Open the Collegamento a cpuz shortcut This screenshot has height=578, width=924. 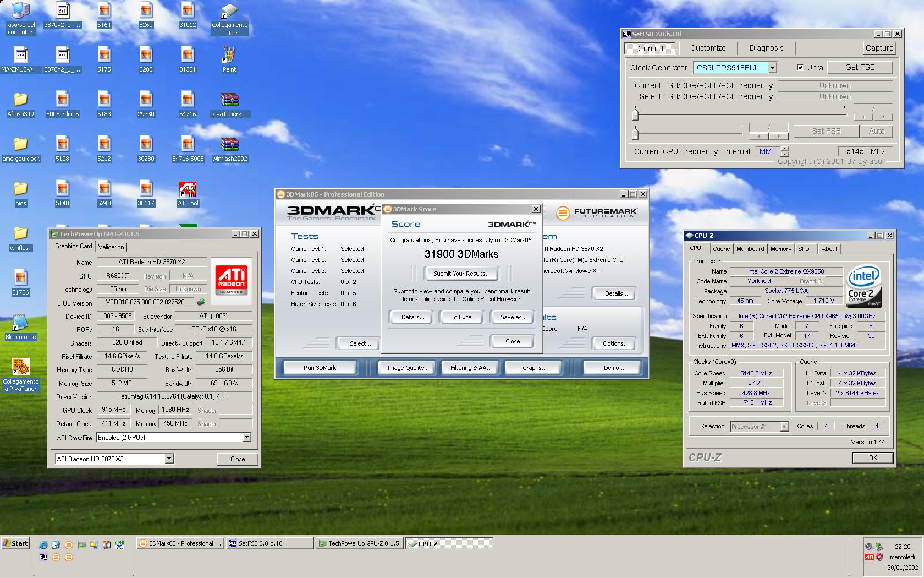pos(229,19)
